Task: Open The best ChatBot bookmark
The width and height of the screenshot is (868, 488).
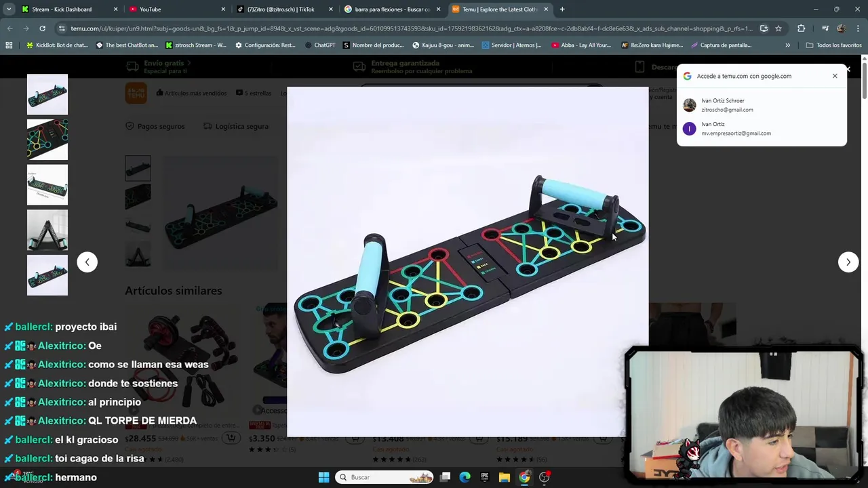Action: point(127,45)
